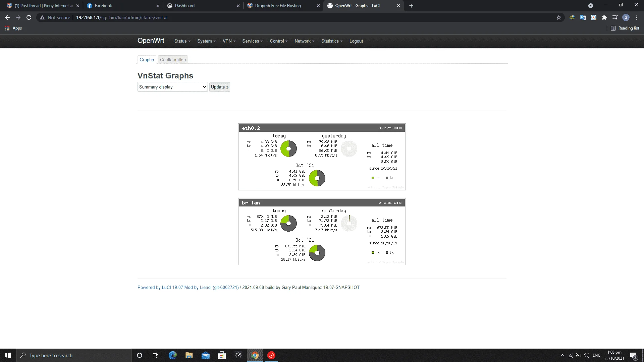The height and width of the screenshot is (362, 644).
Task: Expand the Statistics menu
Action: coord(332,41)
